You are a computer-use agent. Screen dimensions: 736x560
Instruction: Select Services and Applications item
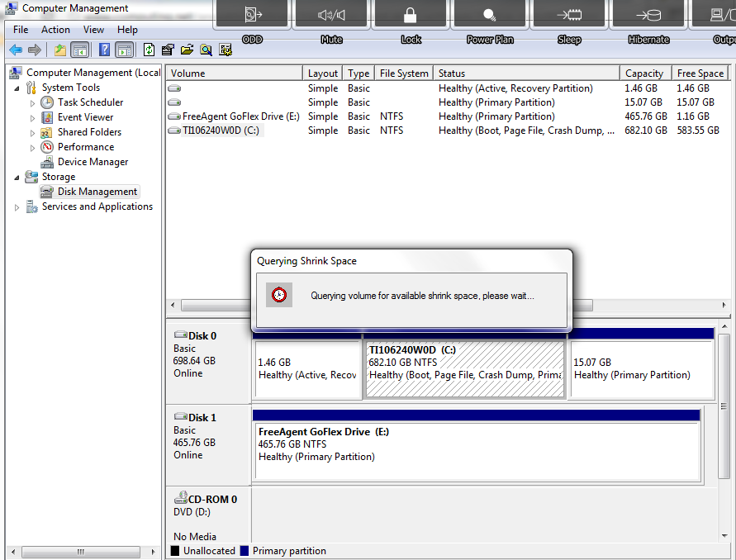click(x=97, y=206)
